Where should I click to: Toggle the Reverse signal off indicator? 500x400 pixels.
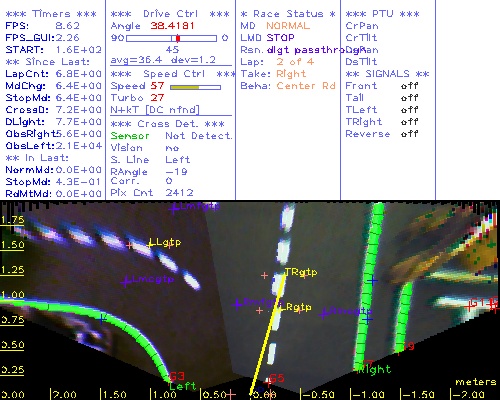pyautogui.click(x=409, y=134)
